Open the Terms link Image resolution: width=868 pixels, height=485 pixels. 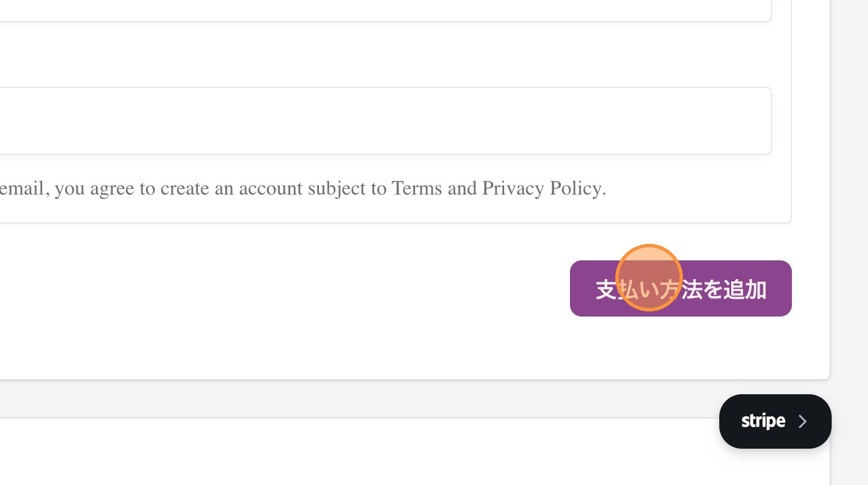pyautogui.click(x=417, y=188)
